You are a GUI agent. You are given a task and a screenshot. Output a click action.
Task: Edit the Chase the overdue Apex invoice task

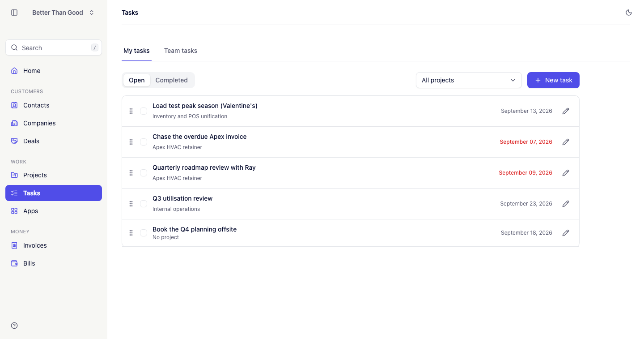pos(566,142)
